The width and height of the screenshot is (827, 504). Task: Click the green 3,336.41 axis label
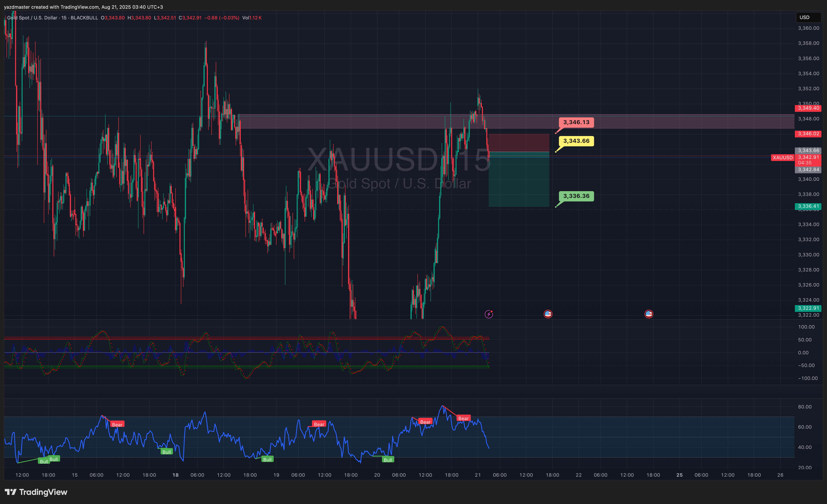(x=808, y=206)
